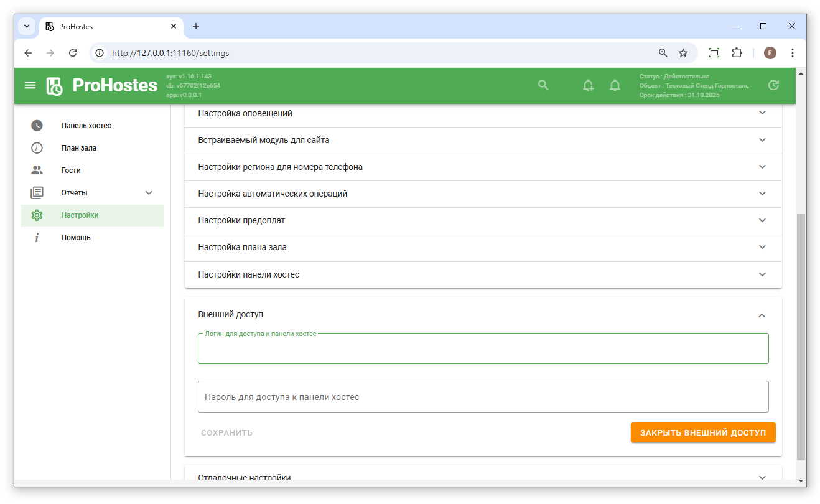The height and width of the screenshot is (504, 820).
Task: Reload the page in the browser
Action: point(73,53)
